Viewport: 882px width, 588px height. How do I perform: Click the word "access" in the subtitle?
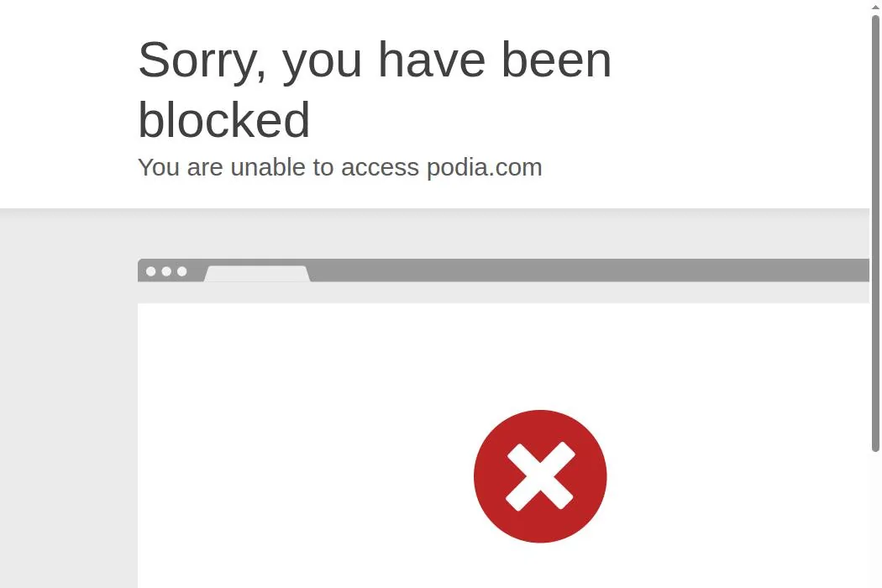coord(381,168)
